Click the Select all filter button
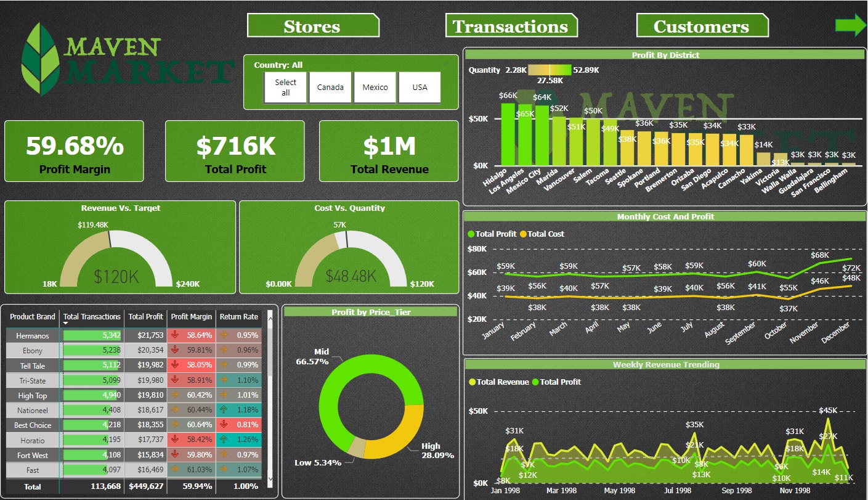Screen dimensions: 868x500 pos(286,87)
